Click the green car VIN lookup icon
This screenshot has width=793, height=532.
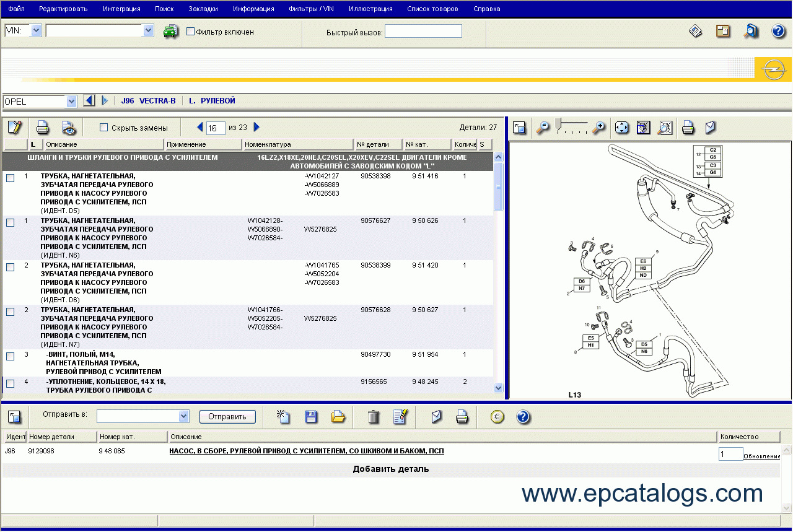point(171,32)
